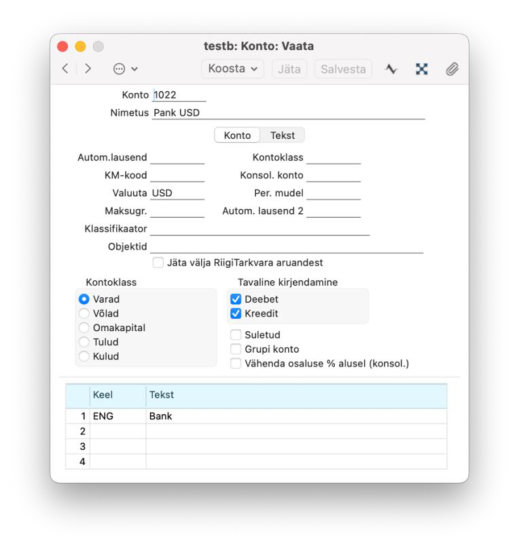Go to next record with forward arrow
519x549 pixels.
pyautogui.click(x=88, y=69)
